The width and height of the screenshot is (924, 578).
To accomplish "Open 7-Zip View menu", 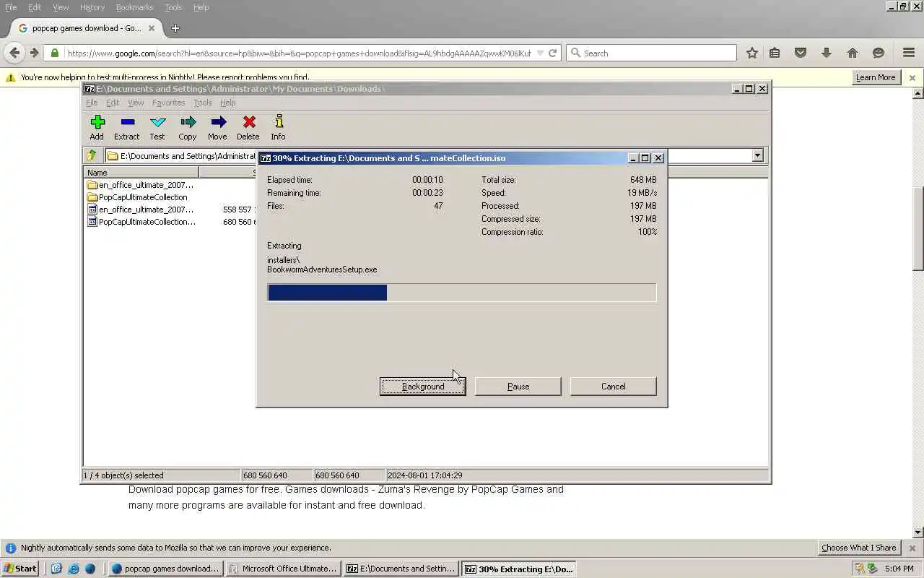I will tap(136, 103).
